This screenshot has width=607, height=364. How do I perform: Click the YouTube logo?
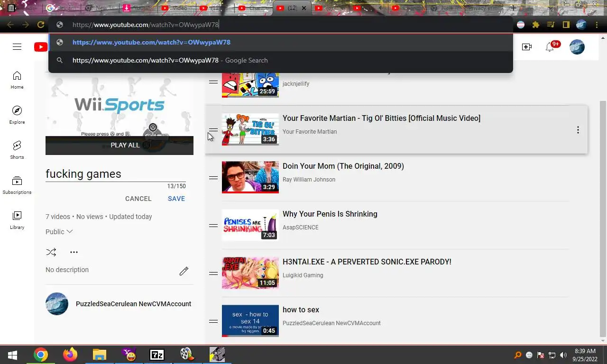[41, 46]
